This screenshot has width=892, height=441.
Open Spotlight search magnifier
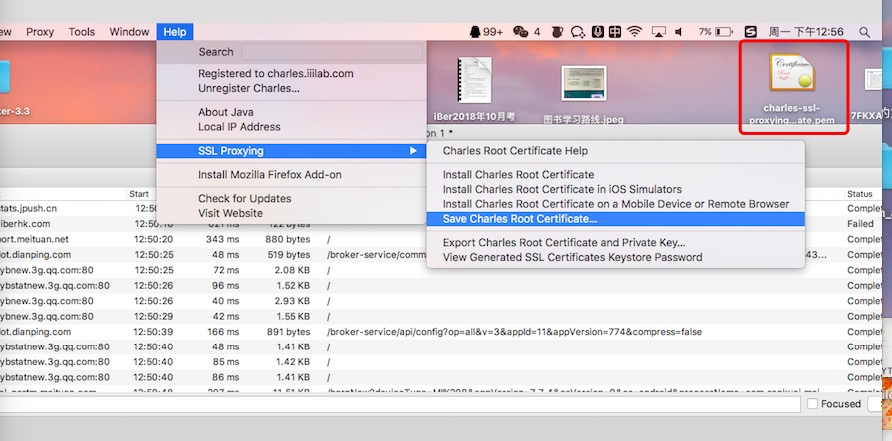coord(864,32)
